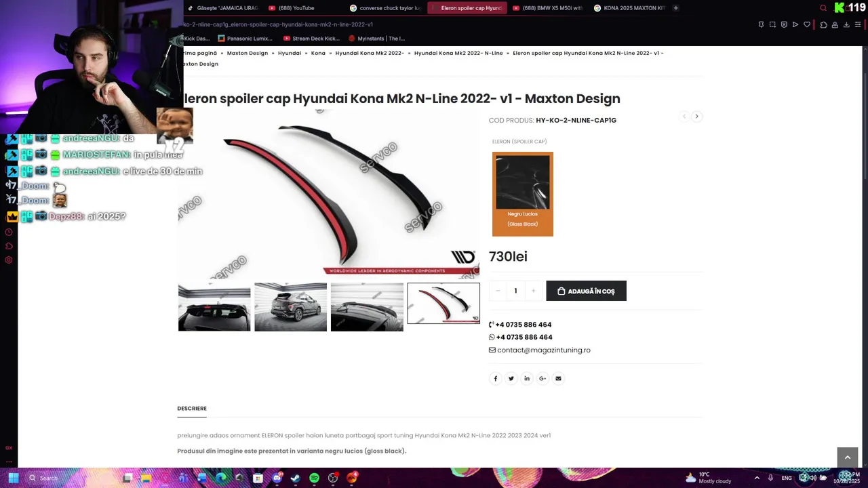Select the Negru Lucios gloss black swatch

tap(523, 194)
